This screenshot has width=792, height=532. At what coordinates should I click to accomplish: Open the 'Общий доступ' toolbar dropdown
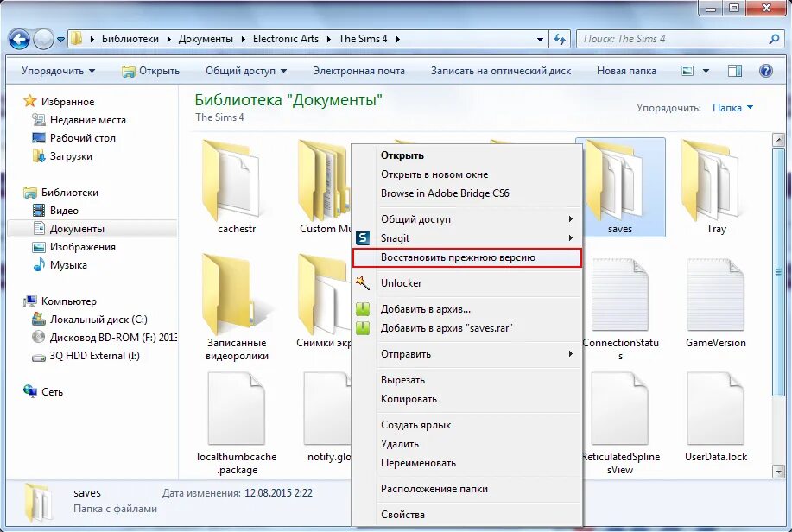tap(246, 71)
